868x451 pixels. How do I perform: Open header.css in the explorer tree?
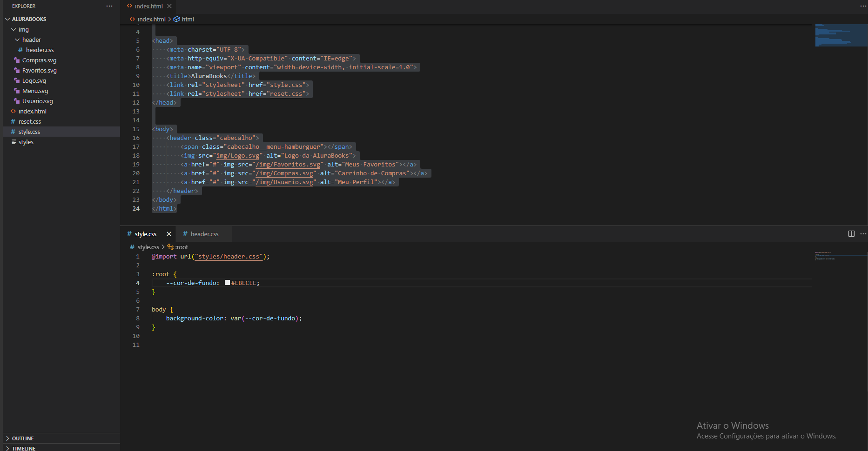click(x=40, y=50)
